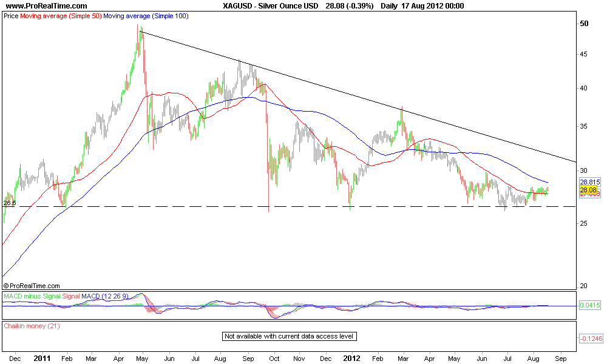Click the 28.815 blue moving average value tag

tap(590, 182)
